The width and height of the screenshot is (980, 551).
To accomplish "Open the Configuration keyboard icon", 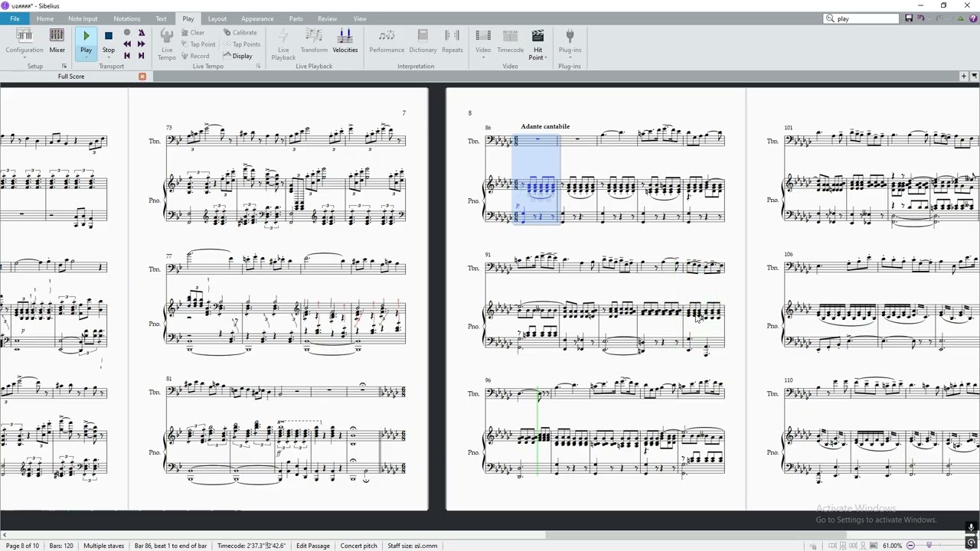I will tap(24, 36).
